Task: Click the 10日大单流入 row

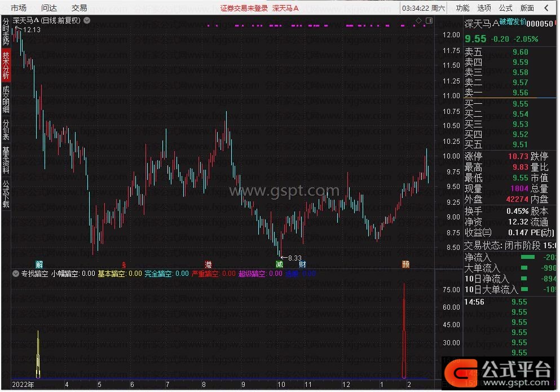Action: 510,289
